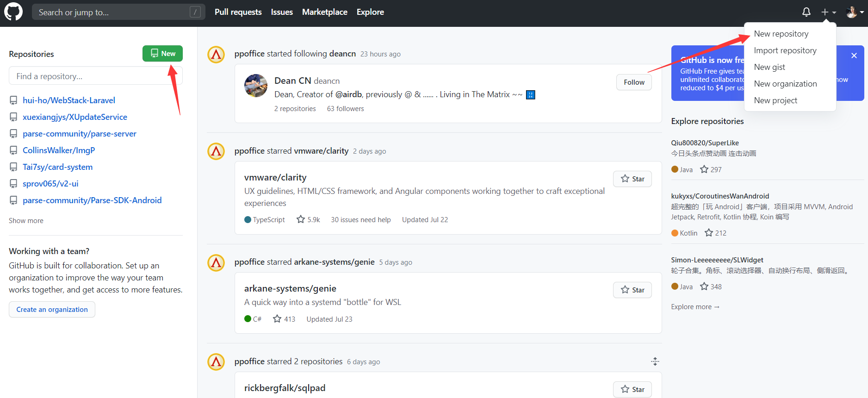Open Issues in top navigation
This screenshot has width=868, height=398.
pyautogui.click(x=282, y=12)
